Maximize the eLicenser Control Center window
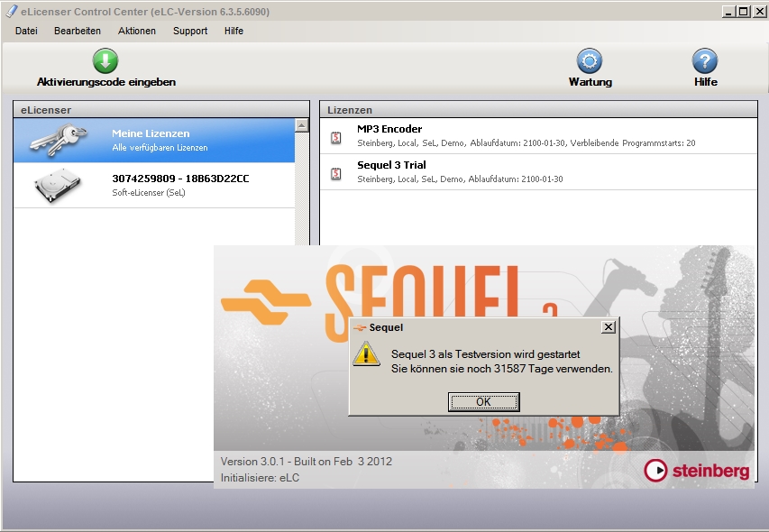Screen dimensions: 769x532 [744, 12]
